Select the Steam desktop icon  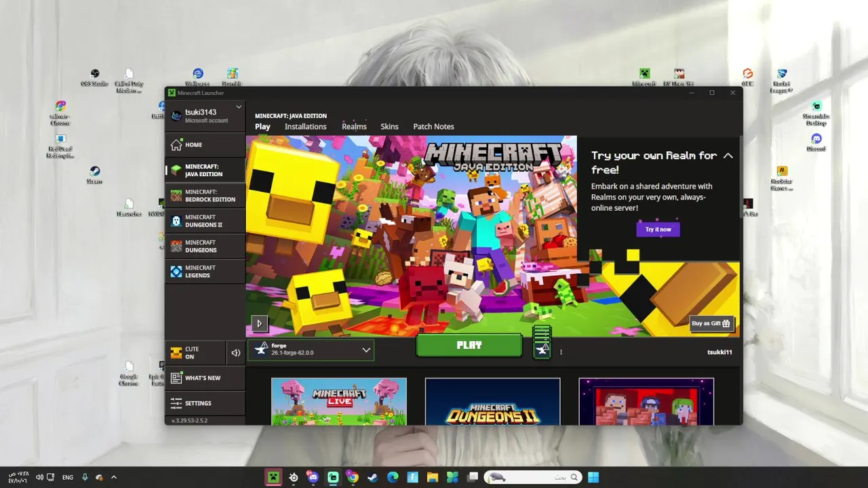[x=94, y=175]
